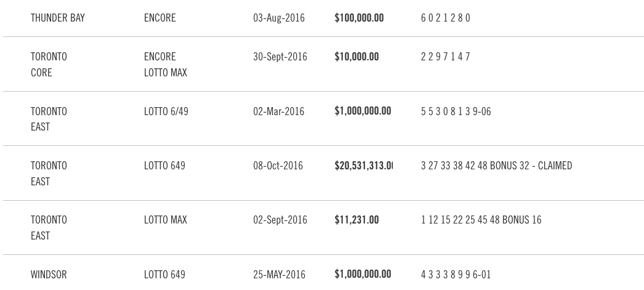The width and height of the screenshot is (644, 290).
Task: Click the BONUS 32 - CLAIMED numbers
Action: (x=497, y=166)
